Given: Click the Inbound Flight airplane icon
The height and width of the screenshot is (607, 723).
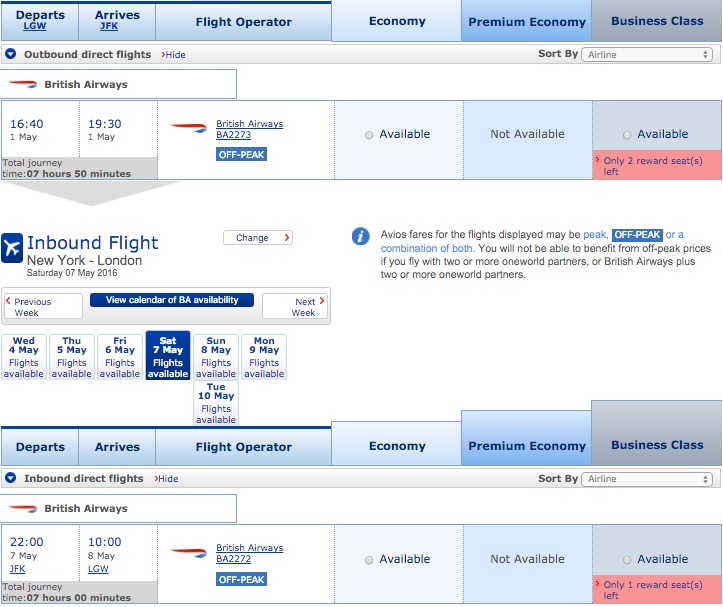Looking at the screenshot, I should (x=12, y=248).
